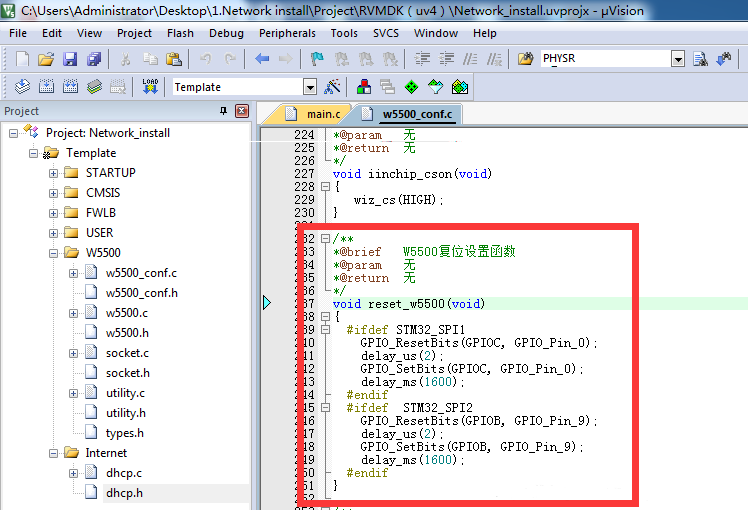Expand w5500_conf.c dependencies
748x510 pixels.
73,273
